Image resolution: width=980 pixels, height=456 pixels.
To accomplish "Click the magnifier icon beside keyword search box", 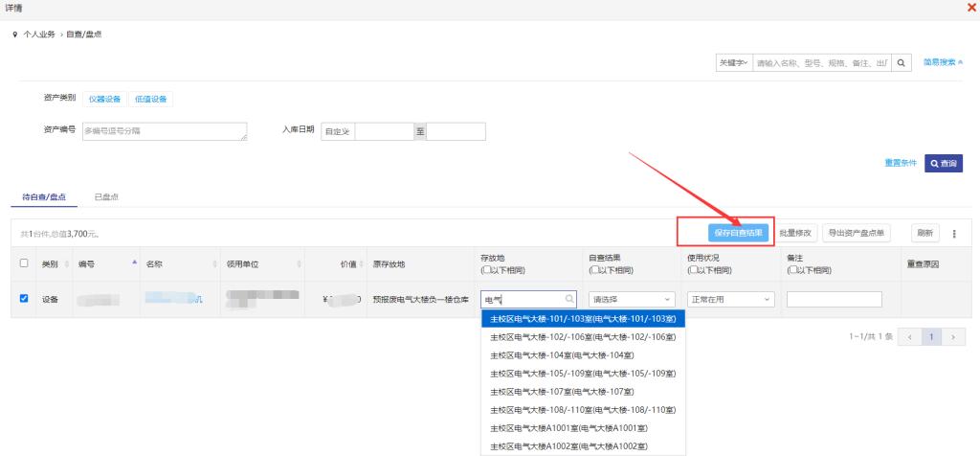I will [x=901, y=62].
